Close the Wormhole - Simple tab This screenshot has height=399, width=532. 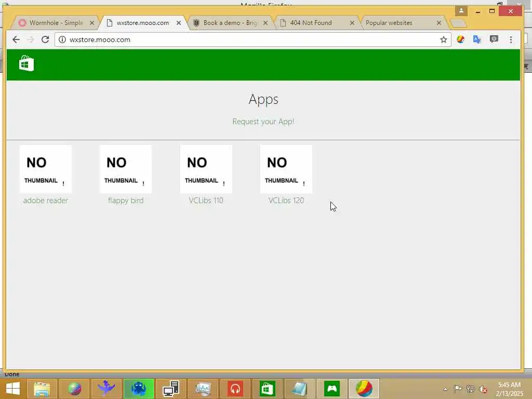(91, 23)
